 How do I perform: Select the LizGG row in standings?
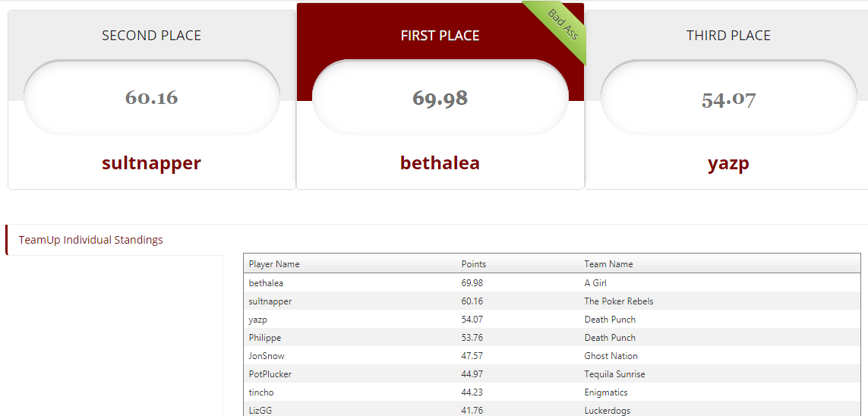[552, 409]
